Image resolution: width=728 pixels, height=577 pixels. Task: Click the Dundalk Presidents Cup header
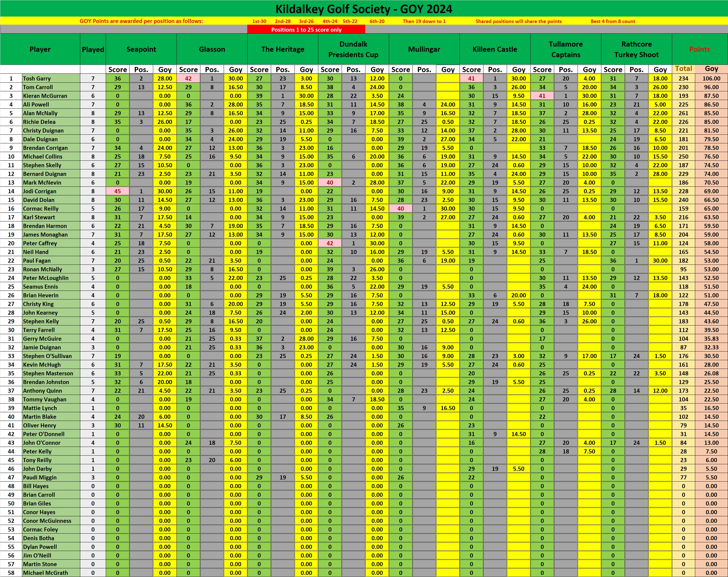(354, 49)
